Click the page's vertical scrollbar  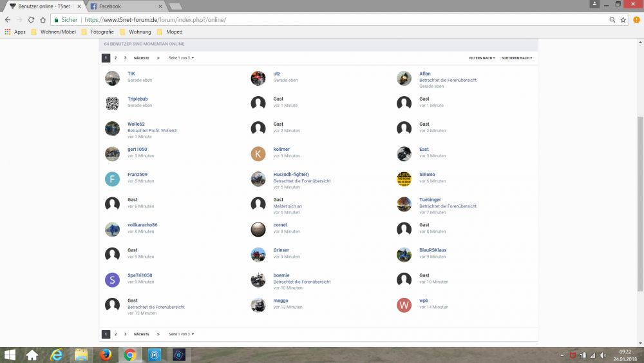(640, 204)
